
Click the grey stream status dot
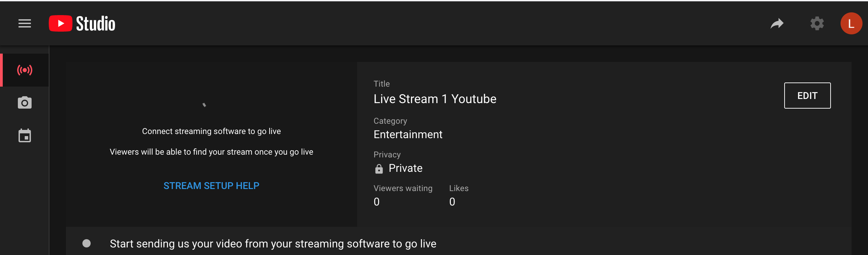[x=87, y=244]
